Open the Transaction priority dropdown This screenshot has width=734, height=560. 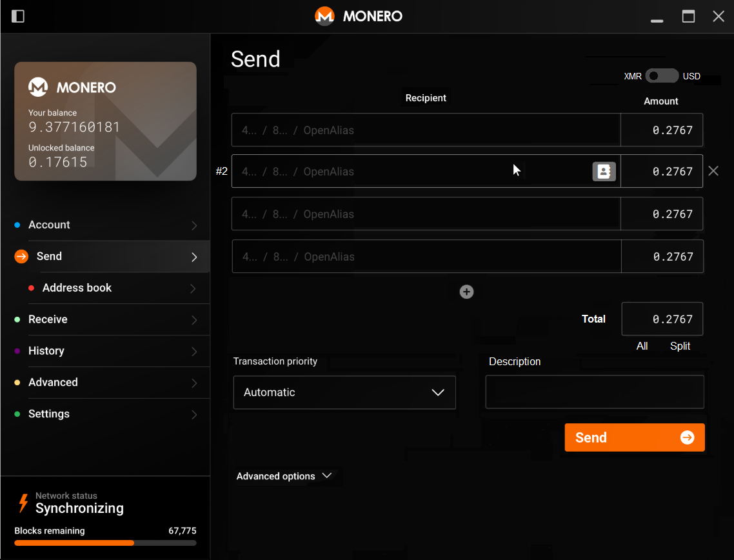click(x=344, y=392)
